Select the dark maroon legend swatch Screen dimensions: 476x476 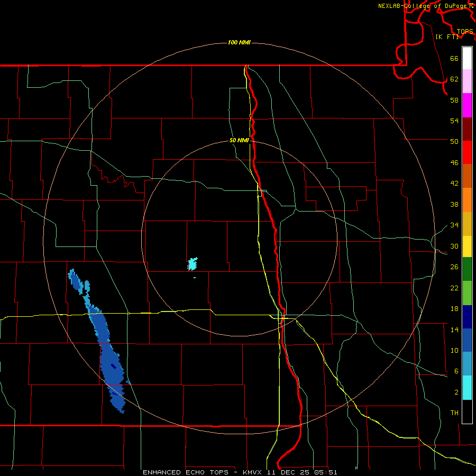click(x=467, y=129)
